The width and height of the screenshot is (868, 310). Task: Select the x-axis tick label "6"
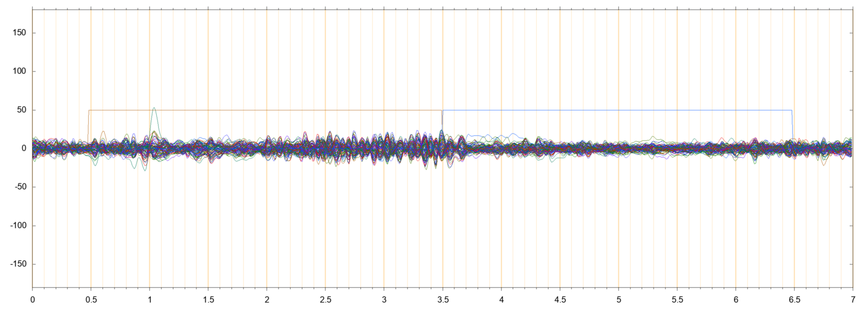pyautogui.click(x=735, y=298)
